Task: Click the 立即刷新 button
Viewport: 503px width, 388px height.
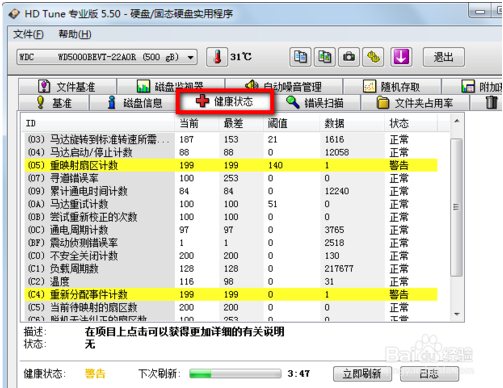Action: tap(362, 374)
